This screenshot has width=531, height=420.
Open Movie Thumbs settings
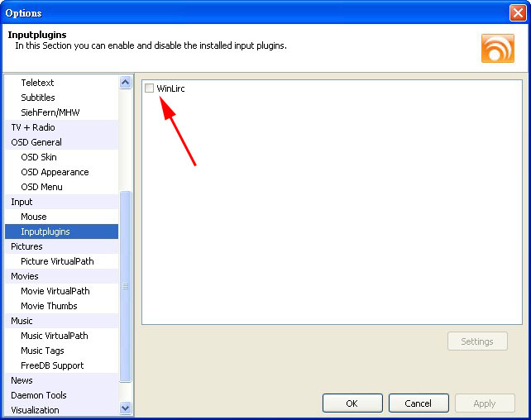[49, 306]
